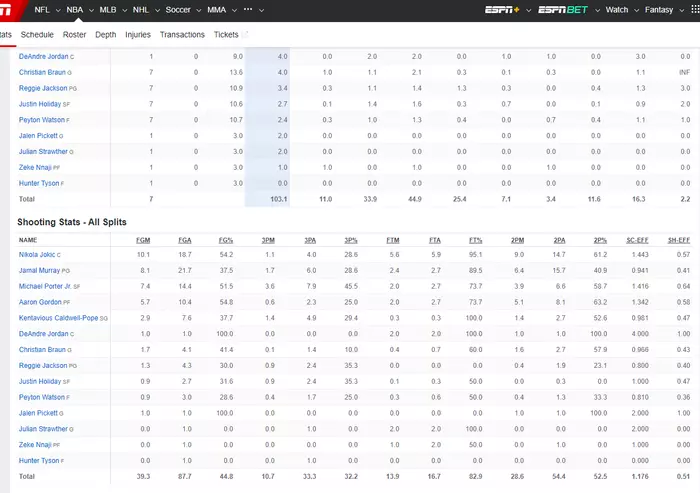Sort shooting stats by FT%
The image size is (700, 493).
475,240
